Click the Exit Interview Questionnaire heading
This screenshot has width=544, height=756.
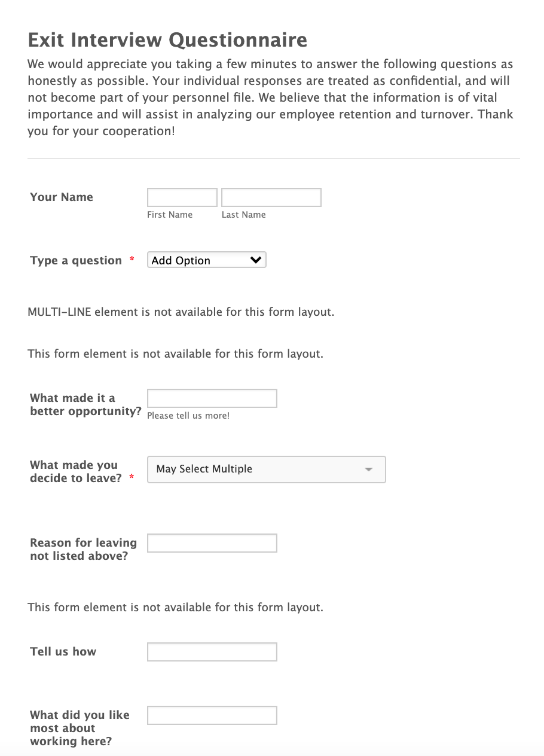pyautogui.click(x=167, y=40)
